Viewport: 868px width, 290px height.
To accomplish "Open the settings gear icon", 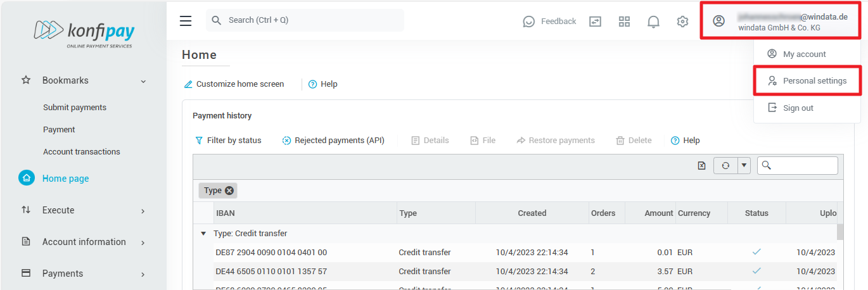I will point(682,22).
